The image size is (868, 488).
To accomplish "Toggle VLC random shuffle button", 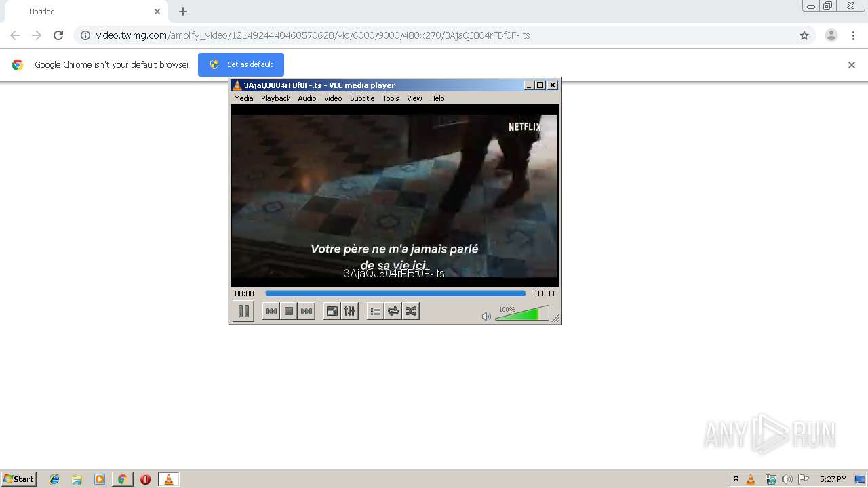I will pos(411,311).
